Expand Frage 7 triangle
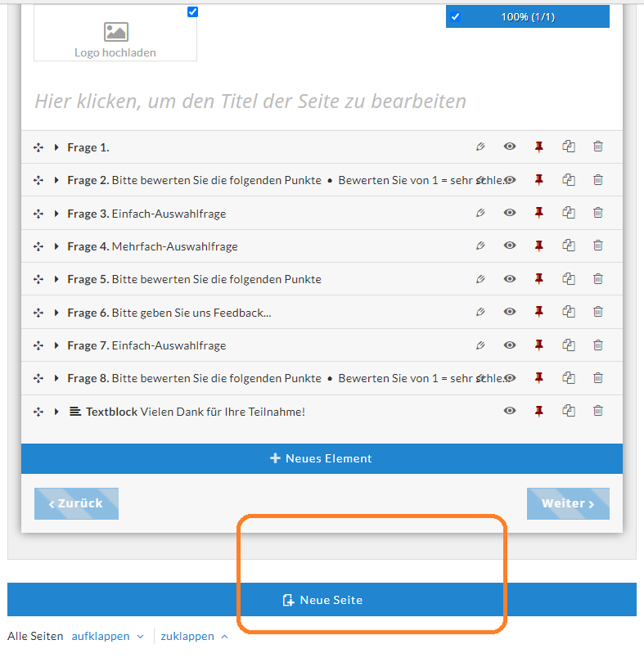This screenshot has width=644, height=658. [56, 345]
